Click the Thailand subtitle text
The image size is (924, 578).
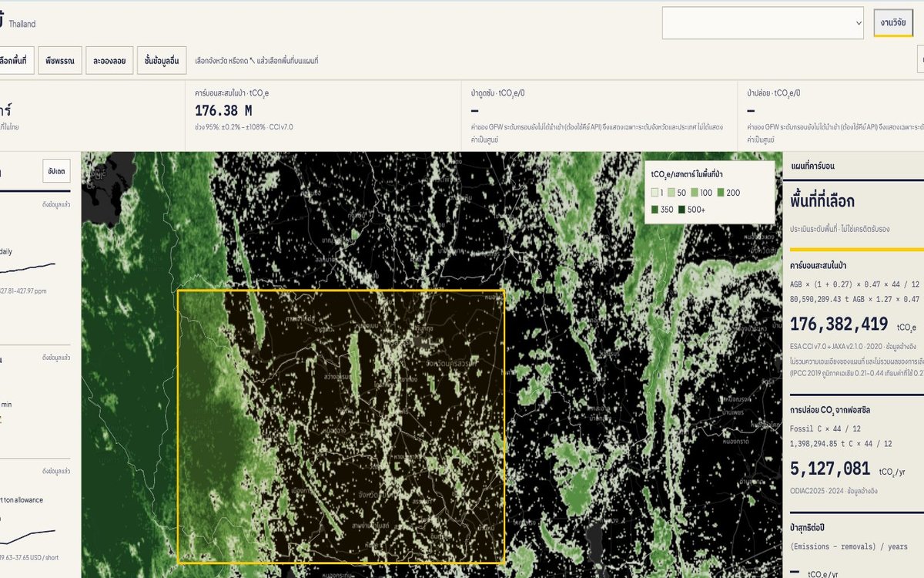pyautogui.click(x=22, y=24)
